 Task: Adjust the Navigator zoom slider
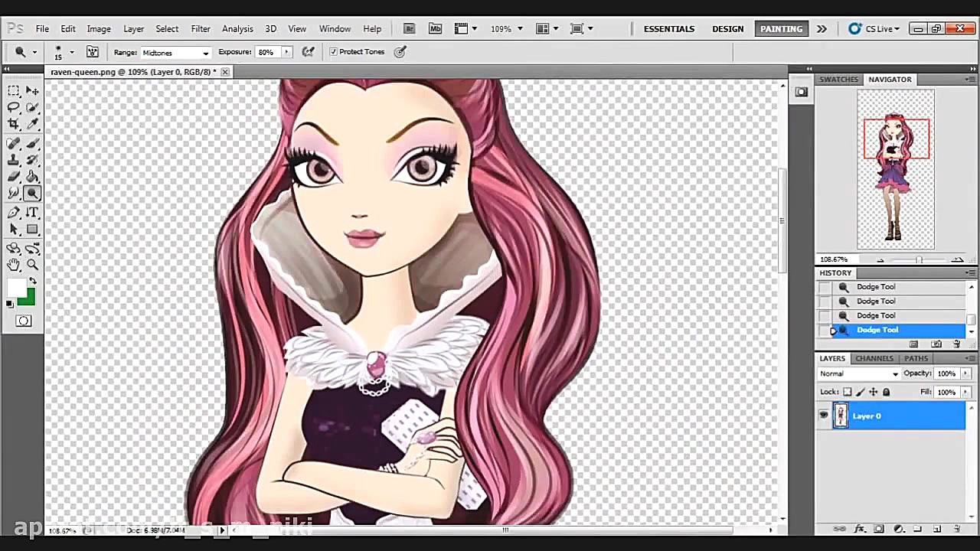click(919, 260)
